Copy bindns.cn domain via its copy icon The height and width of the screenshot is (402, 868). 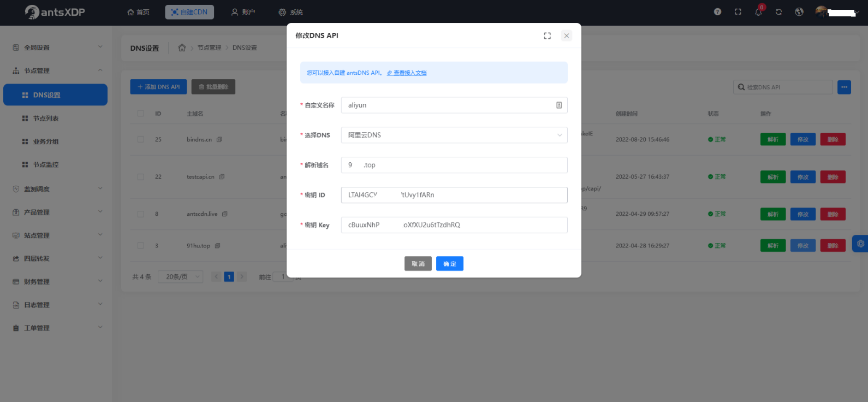pos(219,139)
